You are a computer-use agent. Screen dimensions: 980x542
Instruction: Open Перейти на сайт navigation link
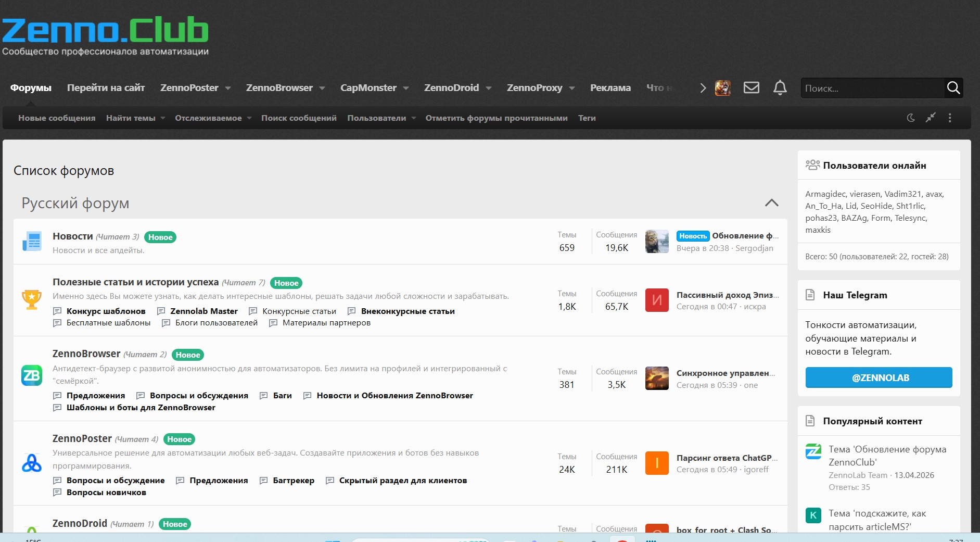click(x=106, y=88)
